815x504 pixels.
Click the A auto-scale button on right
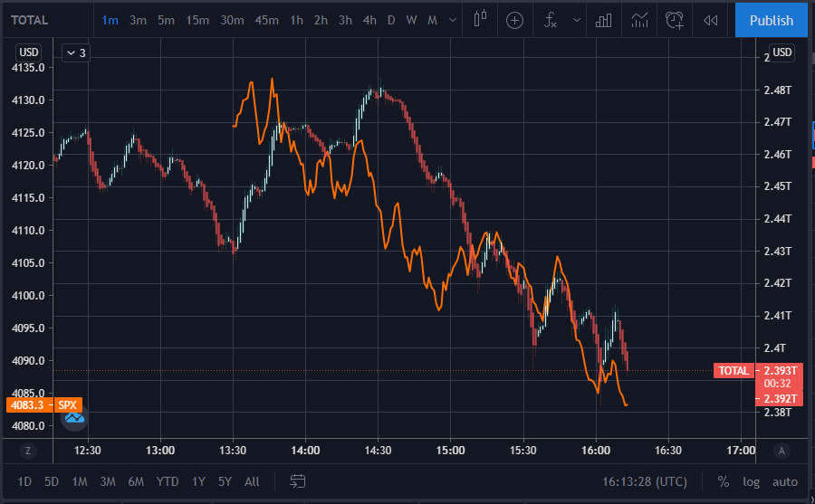tap(781, 451)
